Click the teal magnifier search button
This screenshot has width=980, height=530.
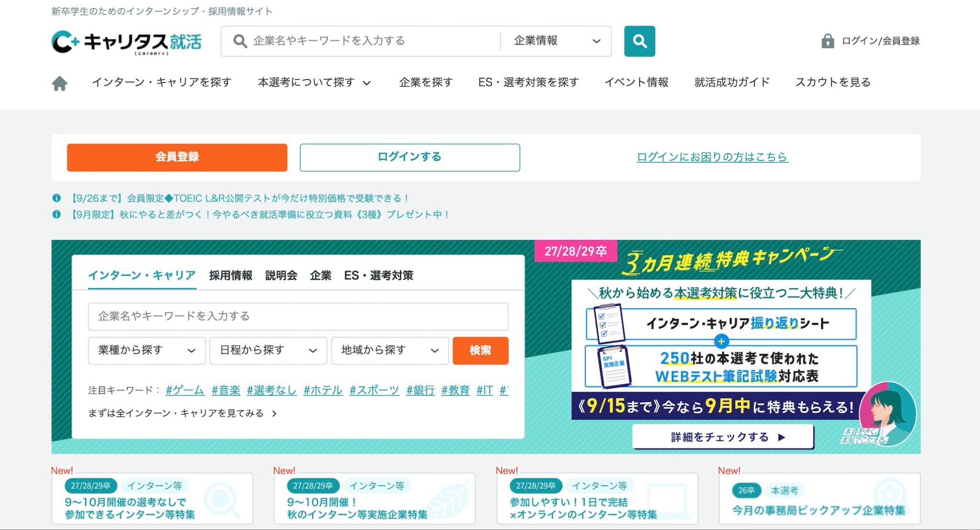[639, 41]
